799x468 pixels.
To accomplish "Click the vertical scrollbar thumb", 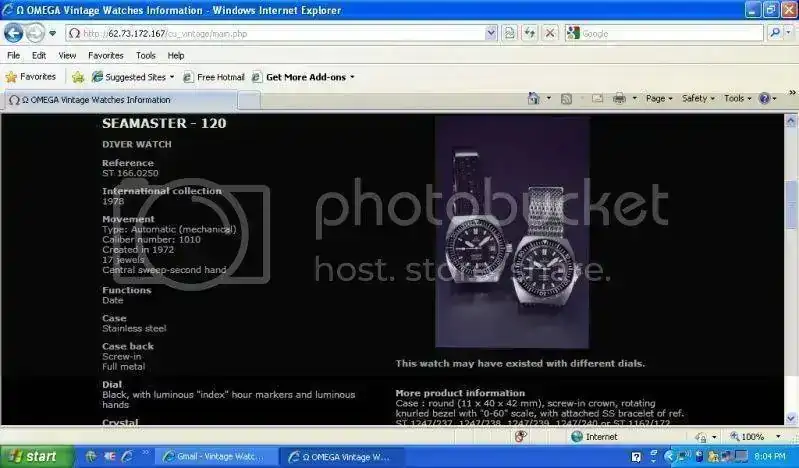I will tap(791, 204).
